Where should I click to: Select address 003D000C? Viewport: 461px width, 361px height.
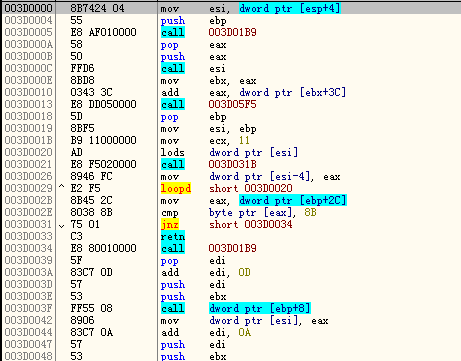click(29, 68)
